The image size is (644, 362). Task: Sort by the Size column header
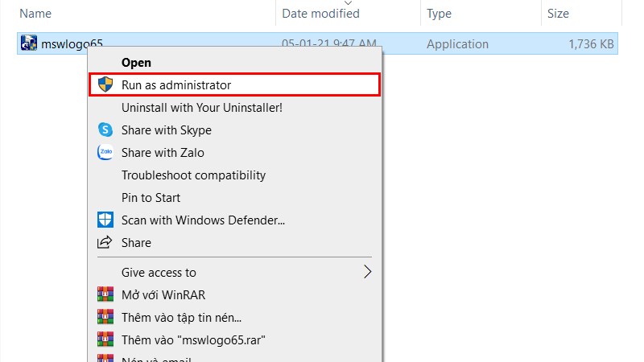pyautogui.click(x=558, y=14)
